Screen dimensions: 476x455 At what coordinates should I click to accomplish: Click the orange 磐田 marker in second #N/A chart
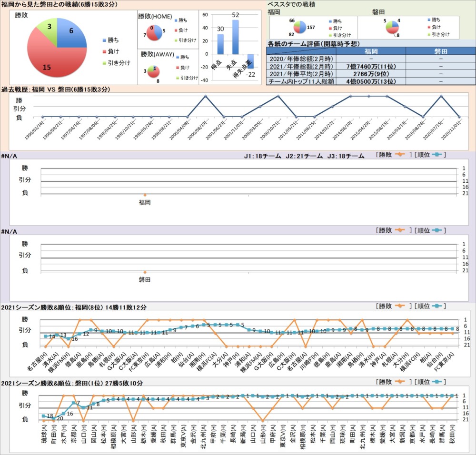(x=145, y=272)
